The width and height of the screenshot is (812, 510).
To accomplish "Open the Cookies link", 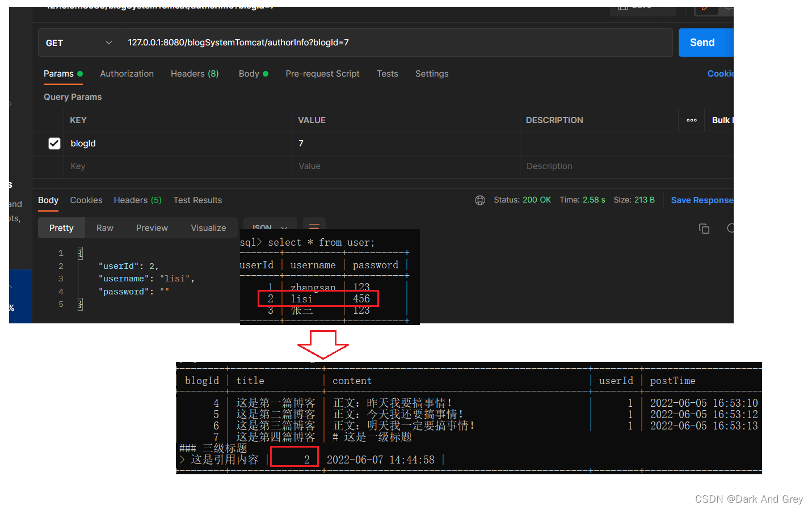I will [720, 74].
